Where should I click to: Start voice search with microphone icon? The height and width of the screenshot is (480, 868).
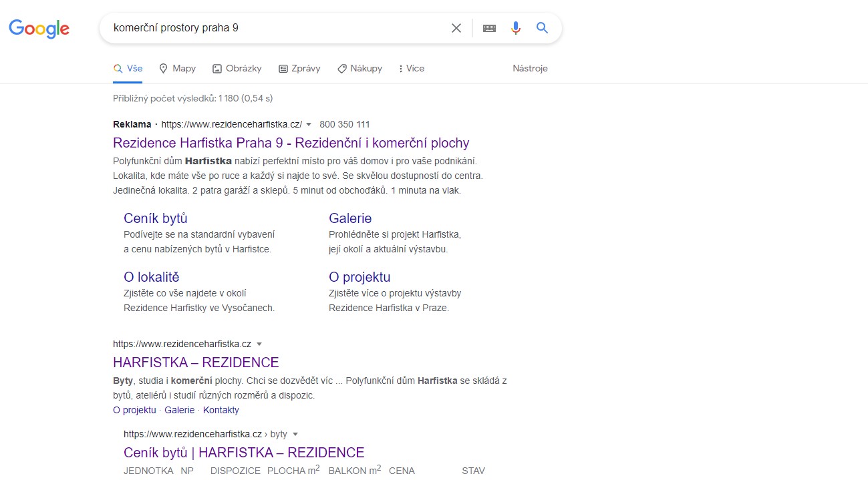pos(515,28)
